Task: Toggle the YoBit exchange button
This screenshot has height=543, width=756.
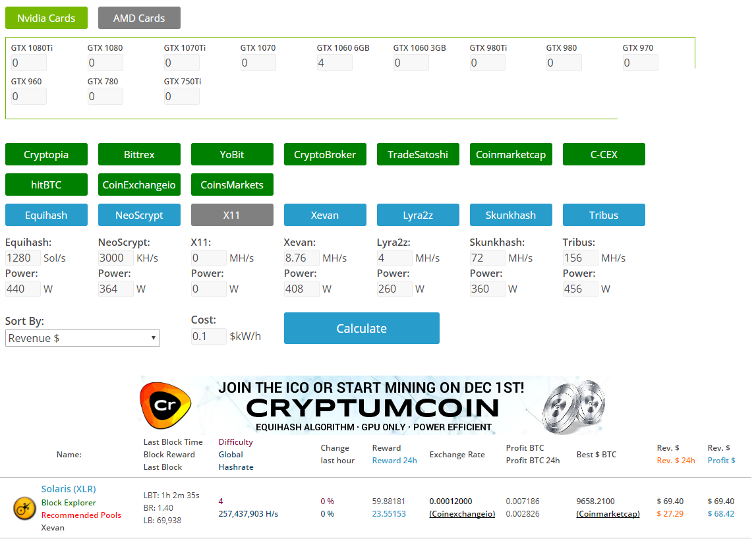Action: tap(233, 154)
